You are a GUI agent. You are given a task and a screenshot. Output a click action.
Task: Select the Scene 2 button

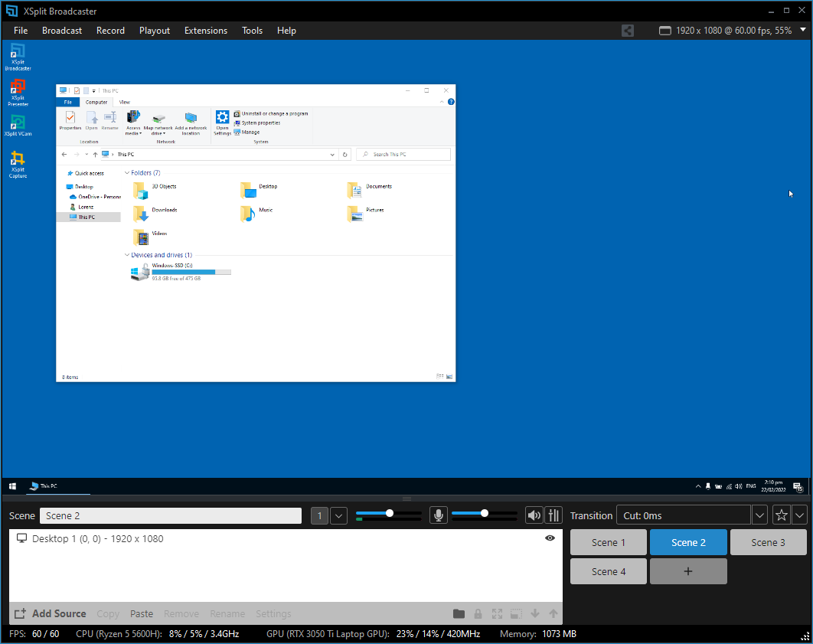click(688, 542)
